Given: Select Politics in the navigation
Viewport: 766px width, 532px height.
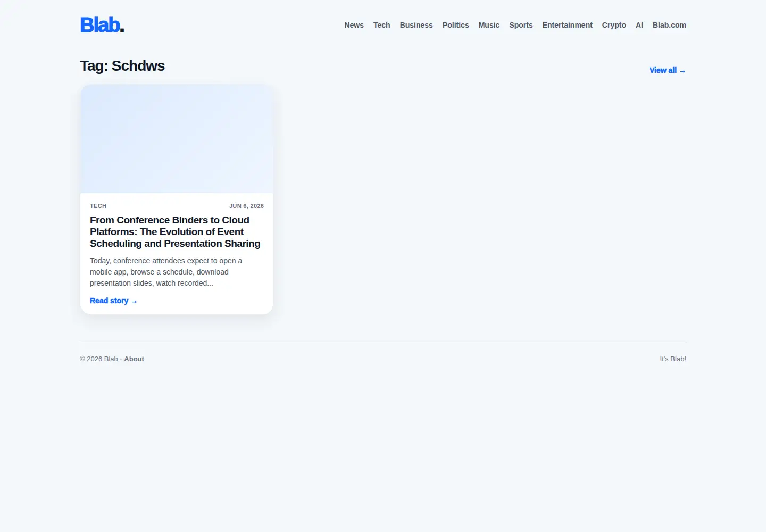Looking at the screenshot, I should [x=455, y=25].
